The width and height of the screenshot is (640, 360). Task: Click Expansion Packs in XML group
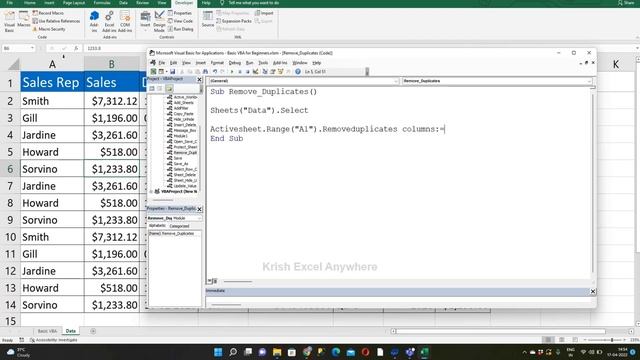(234, 21)
